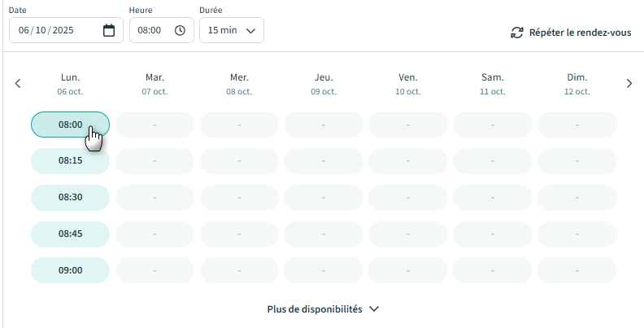Image resolution: width=644 pixels, height=328 pixels.
Task: Click the Lun. 06 oct. column header
Action: point(70,84)
